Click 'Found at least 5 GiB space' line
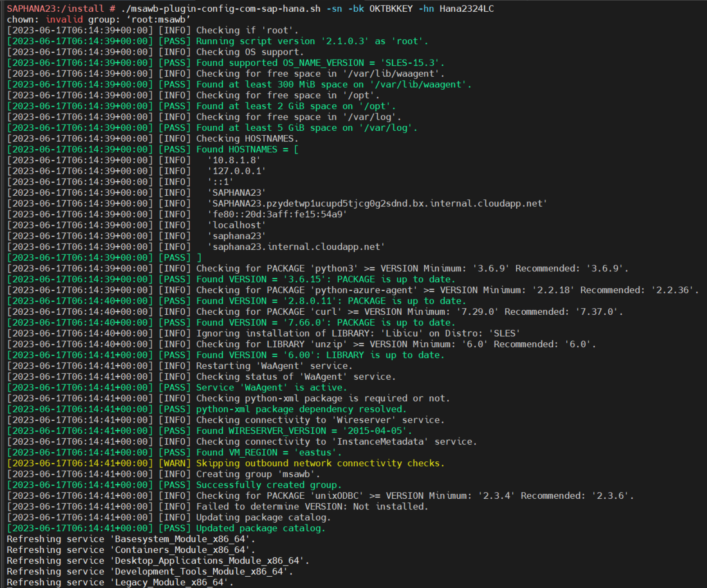Screen dimensions: 707x588 tap(212, 128)
